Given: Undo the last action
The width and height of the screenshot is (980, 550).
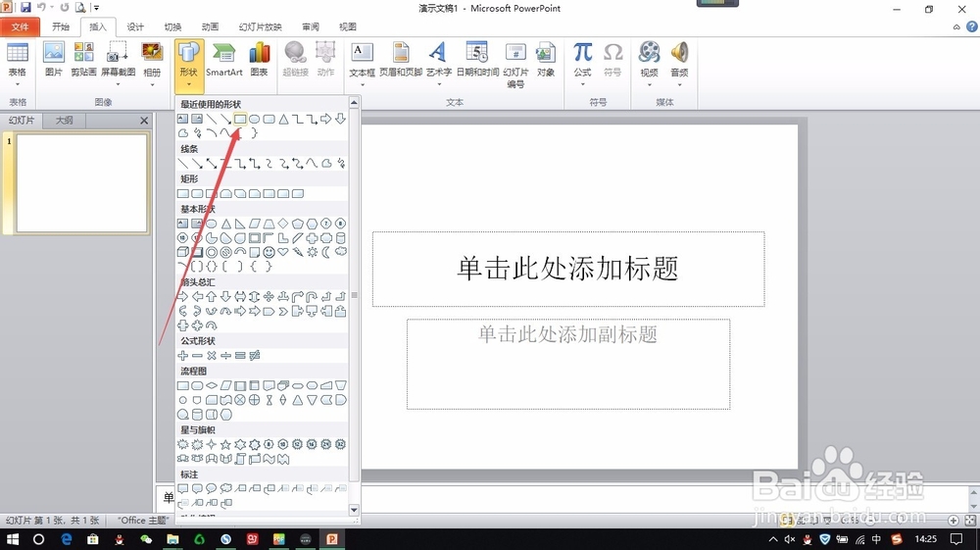Looking at the screenshot, I should pyautogui.click(x=41, y=8).
